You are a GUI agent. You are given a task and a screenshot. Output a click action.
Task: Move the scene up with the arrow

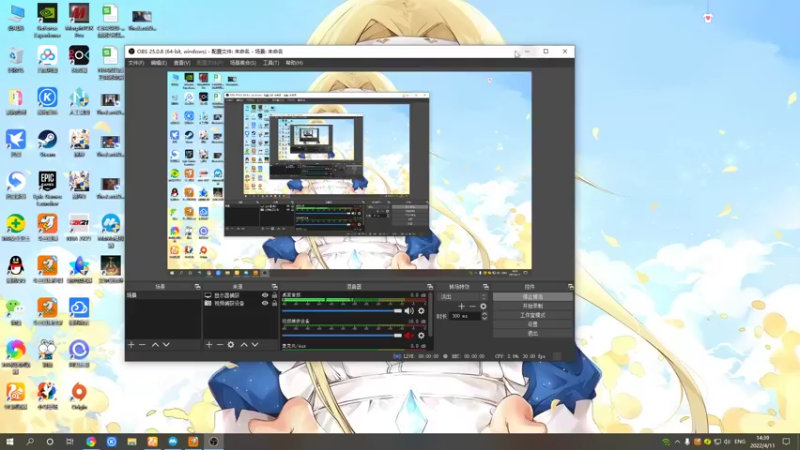pyautogui.click(x=155, y=345)
